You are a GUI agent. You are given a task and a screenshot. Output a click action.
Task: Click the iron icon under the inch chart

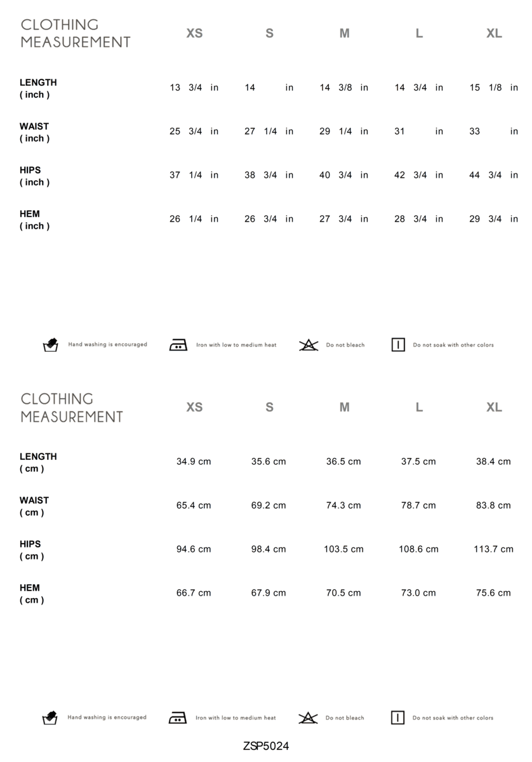coord(178,345)
